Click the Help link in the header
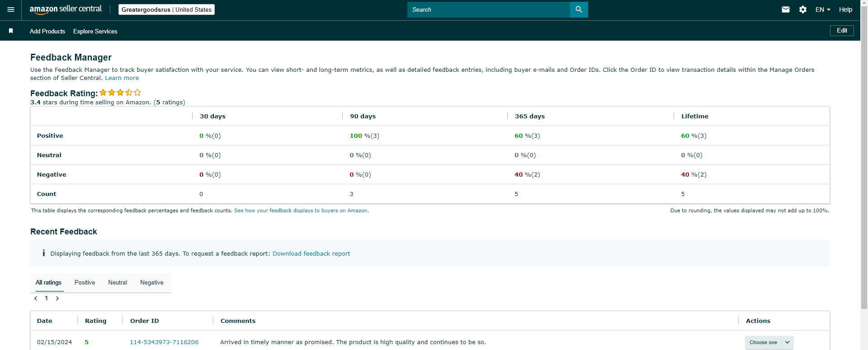Screen dimensions: 868x350 coord(845,9)
